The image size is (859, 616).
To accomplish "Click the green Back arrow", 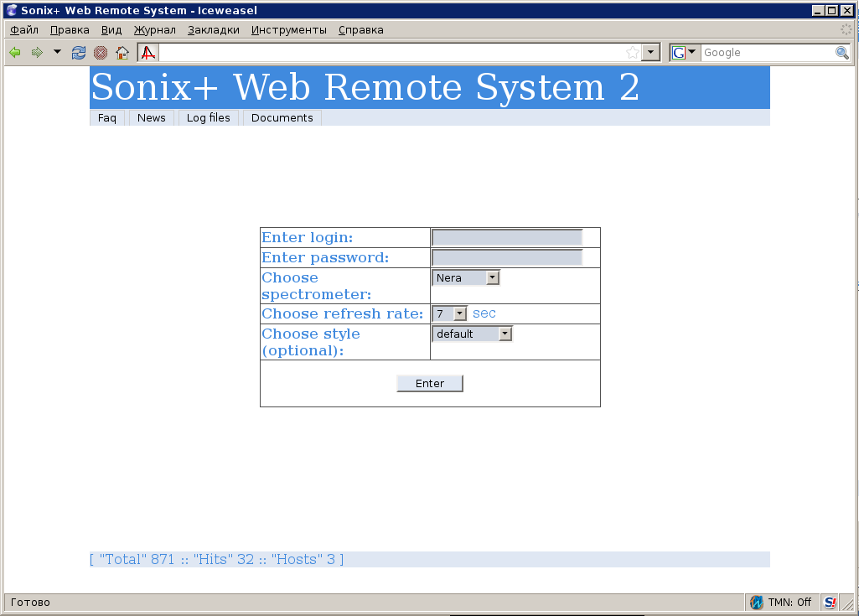I will pos(14,53).
